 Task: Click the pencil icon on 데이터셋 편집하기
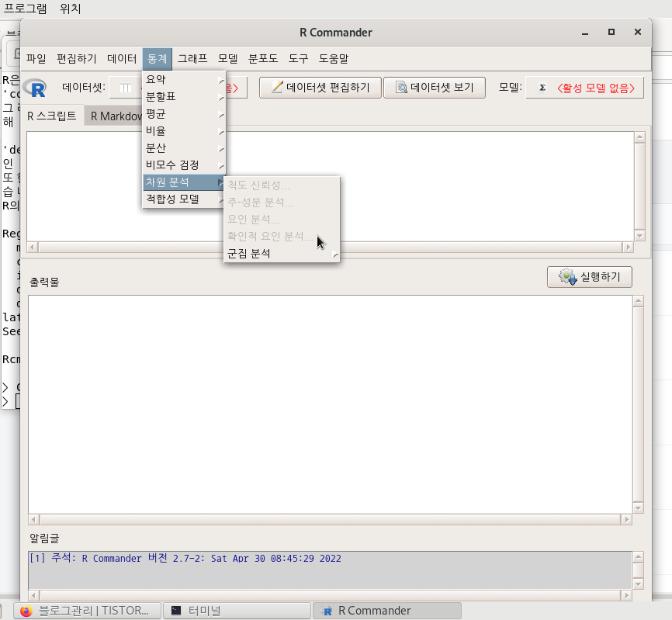tap(277, 87)
